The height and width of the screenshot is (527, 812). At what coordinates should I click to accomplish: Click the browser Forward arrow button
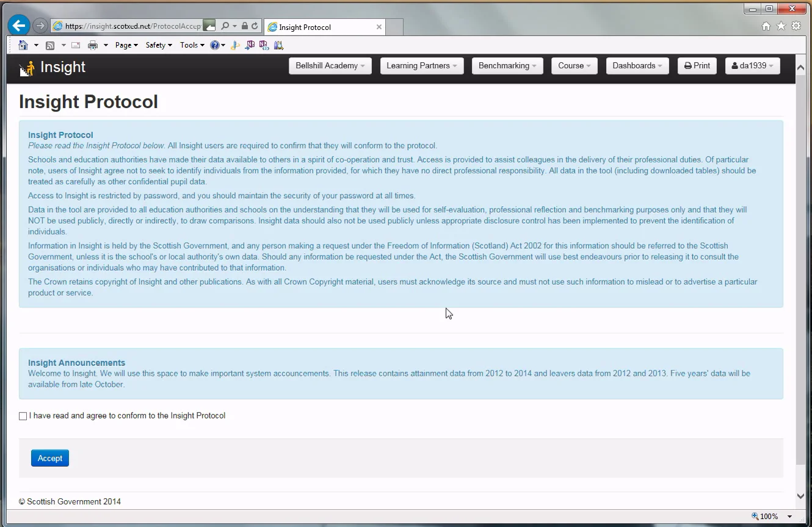pos(40,26)
